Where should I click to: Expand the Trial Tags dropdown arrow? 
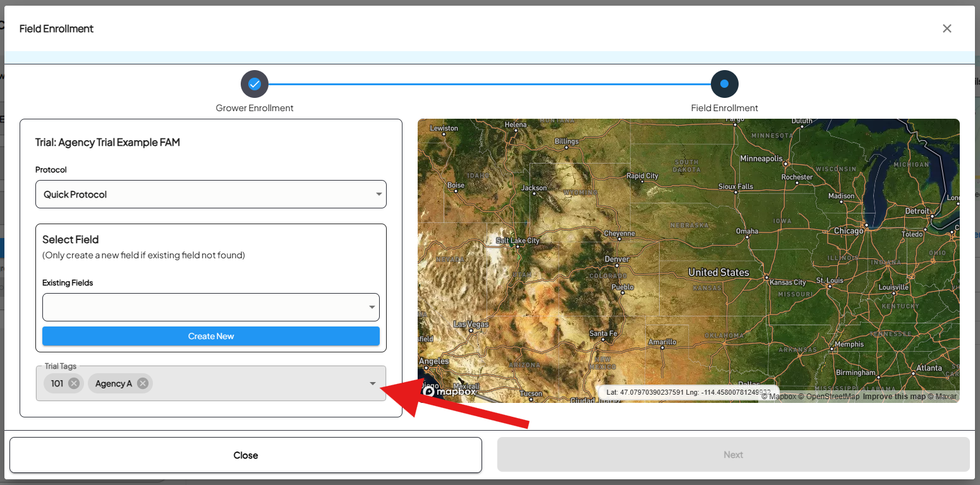click(x=373, y=383)
